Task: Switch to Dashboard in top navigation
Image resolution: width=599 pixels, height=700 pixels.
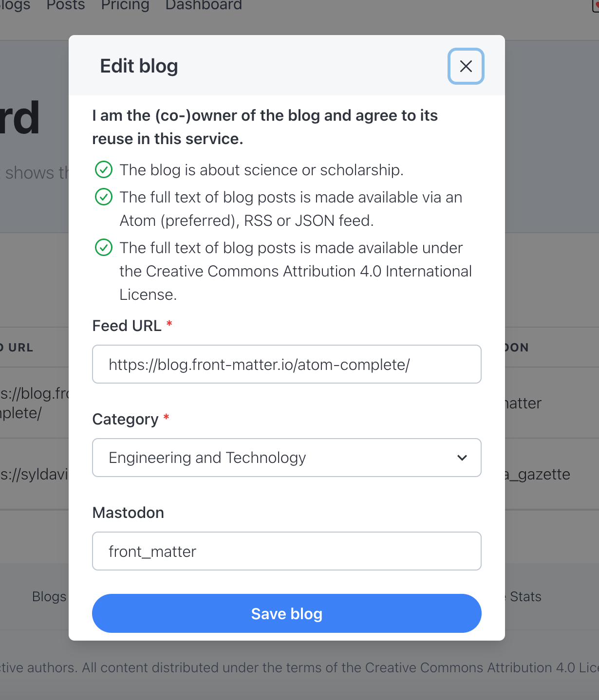Action: pyautogui.click(x=204, y=5)
